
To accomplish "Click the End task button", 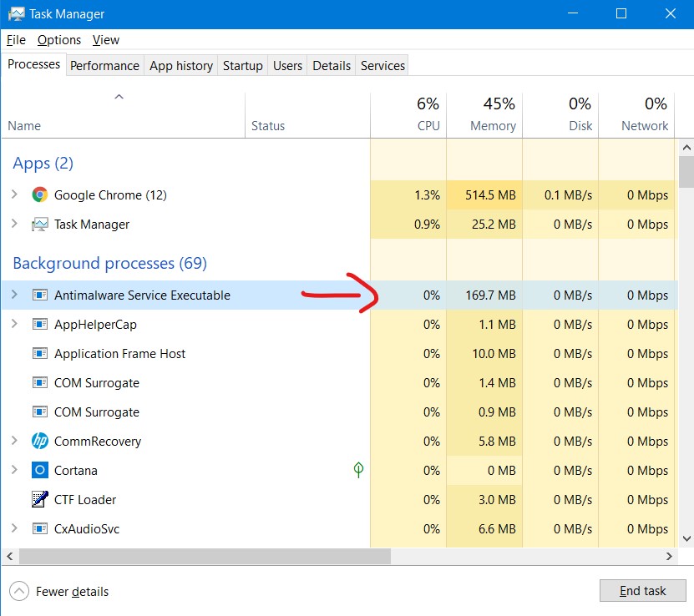I will click(x=643, y=591).
